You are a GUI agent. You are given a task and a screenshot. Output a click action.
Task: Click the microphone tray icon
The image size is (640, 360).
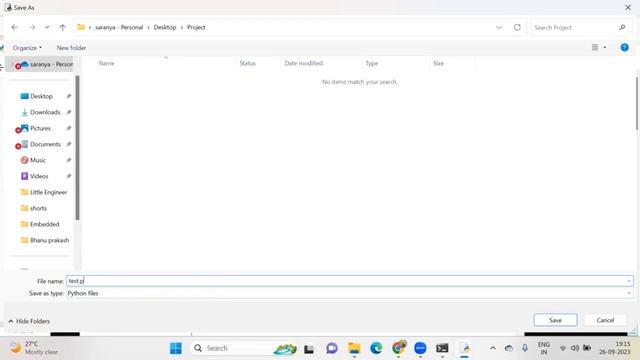click(x=525, y=348)
